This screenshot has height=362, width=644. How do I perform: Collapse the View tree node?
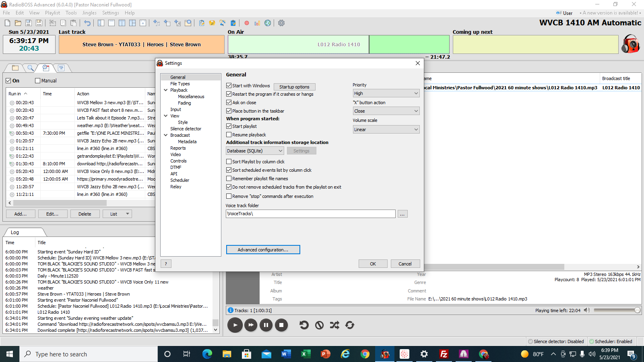click(165, 116)
